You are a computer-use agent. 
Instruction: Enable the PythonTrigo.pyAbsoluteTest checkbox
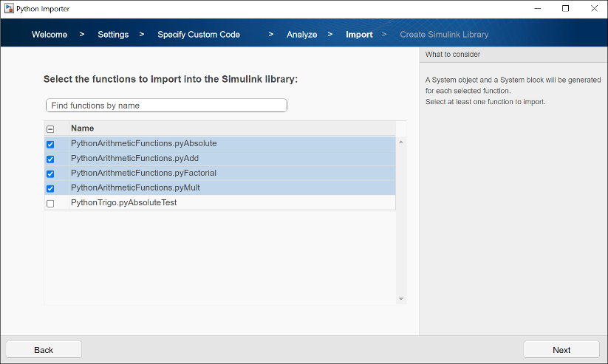point(50,203)
